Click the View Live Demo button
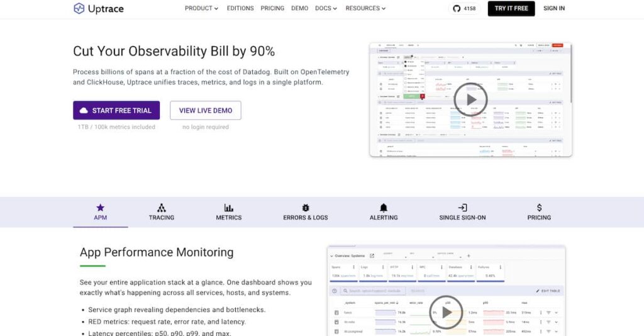Screen dimensions: 644x336 coord(206,110)
